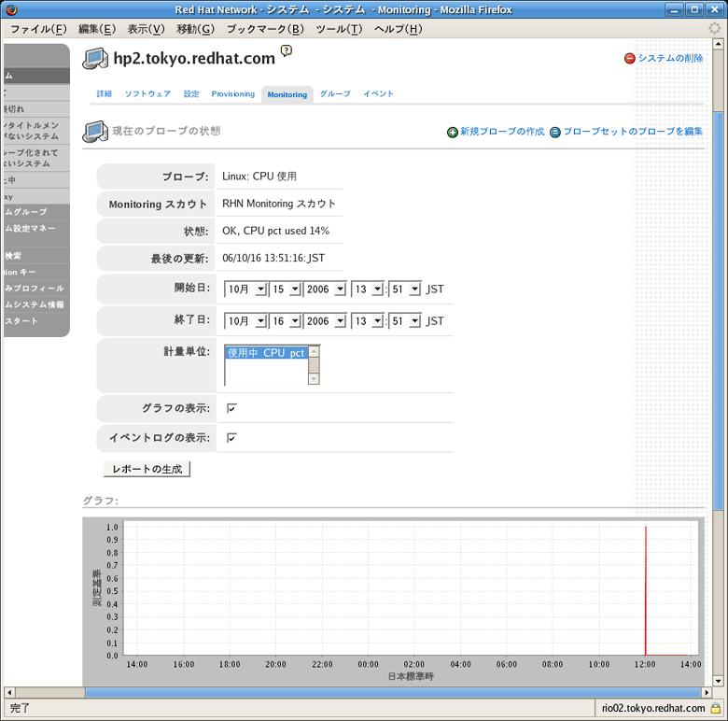The image size is (728, 721).
Task: Click the みプロフィール sidebar item
Action: click(36, 289)
